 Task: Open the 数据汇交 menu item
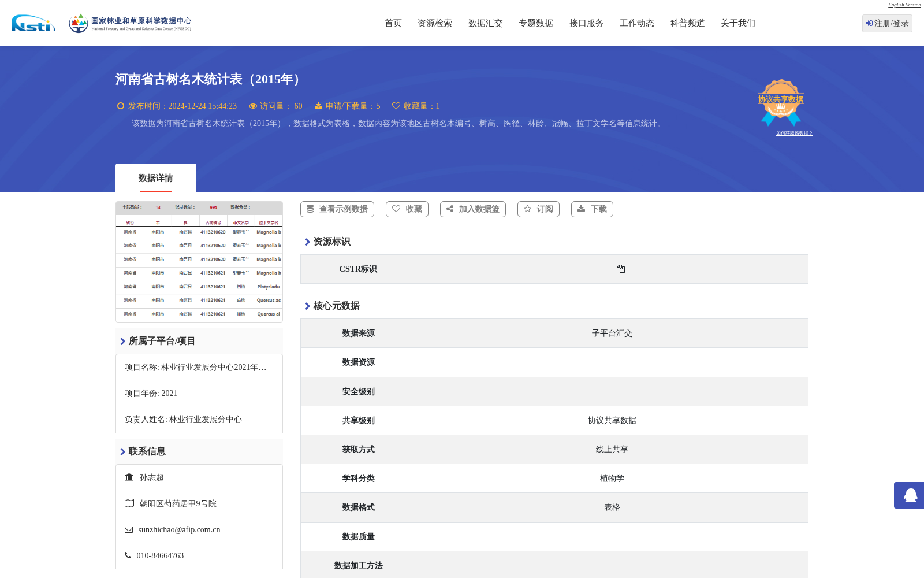[486, 23]
